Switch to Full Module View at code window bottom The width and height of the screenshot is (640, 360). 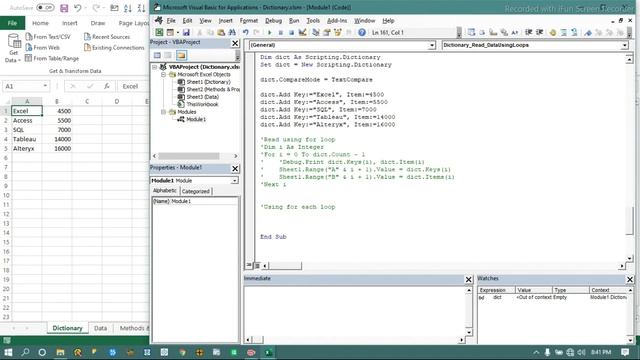[x=257, y=266]
